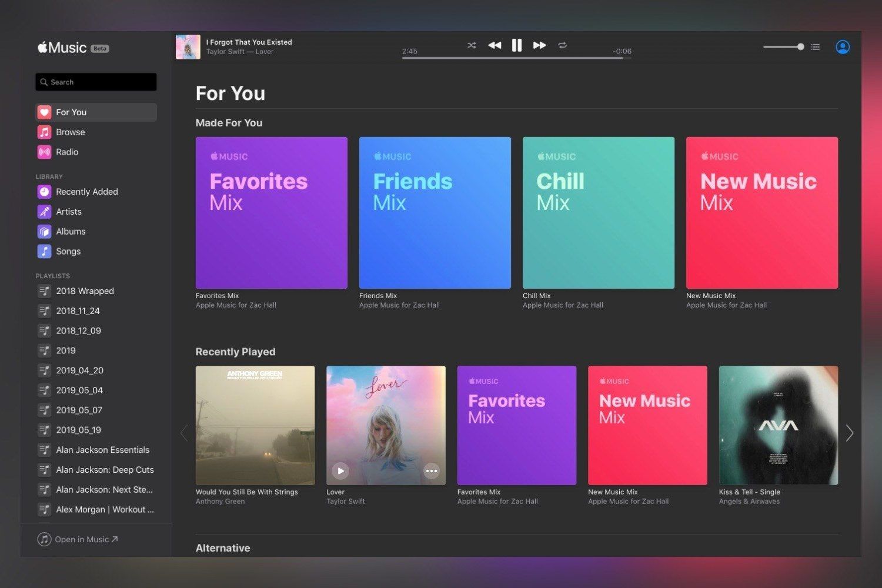Click the Artists microphone icon

tap(45, 212)
